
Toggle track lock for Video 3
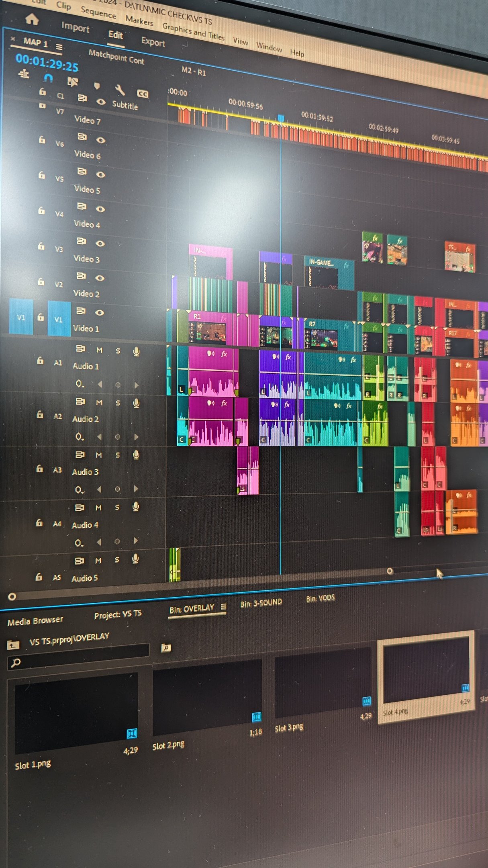41,246
